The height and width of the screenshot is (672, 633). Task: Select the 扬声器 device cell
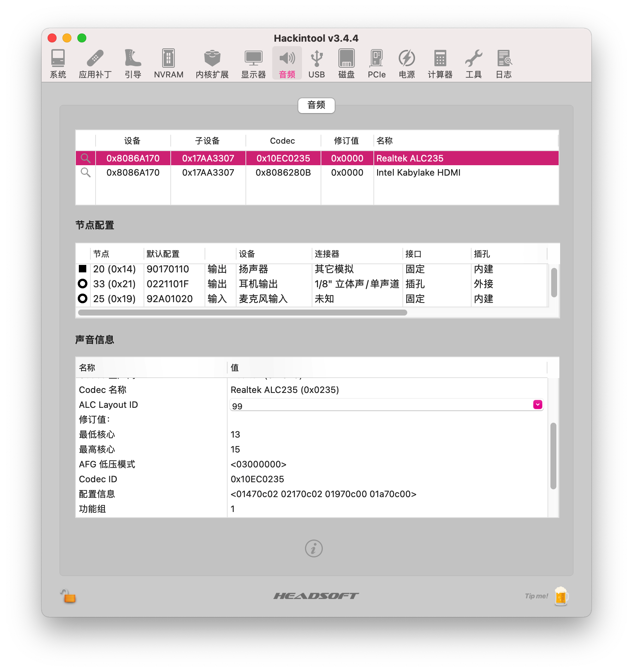[274, 269]
